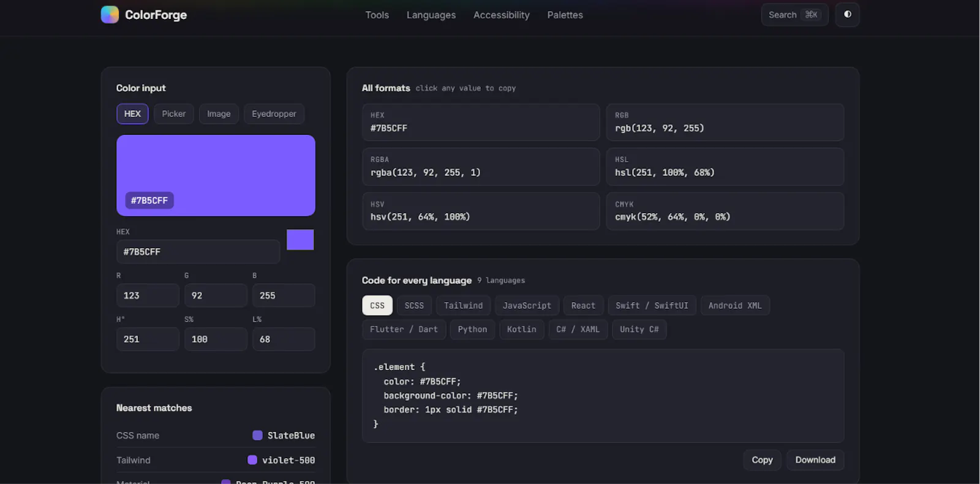
Task: Click the G value field showing 92
Action: [x=216, y=295]
